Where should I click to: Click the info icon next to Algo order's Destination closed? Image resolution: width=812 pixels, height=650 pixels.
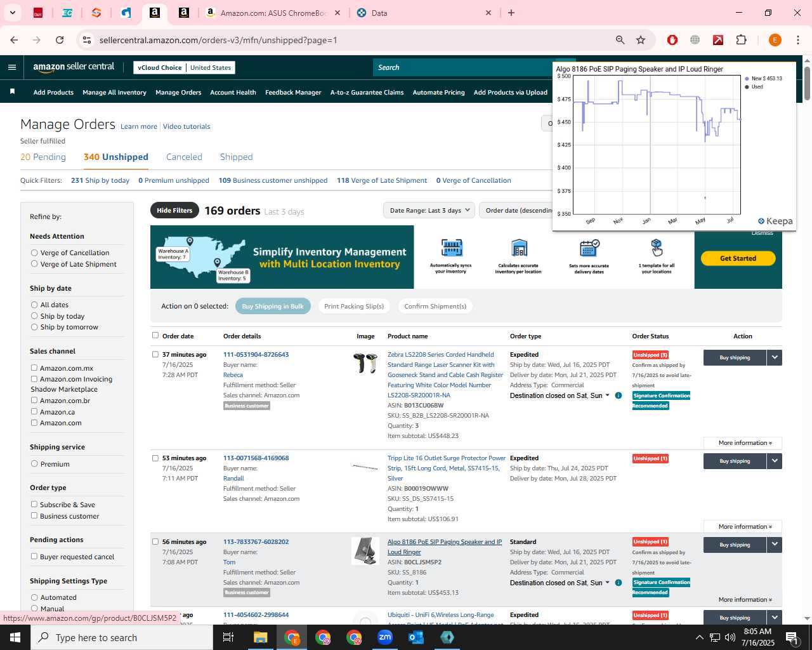pyautogui.click(x=619, y=583)
